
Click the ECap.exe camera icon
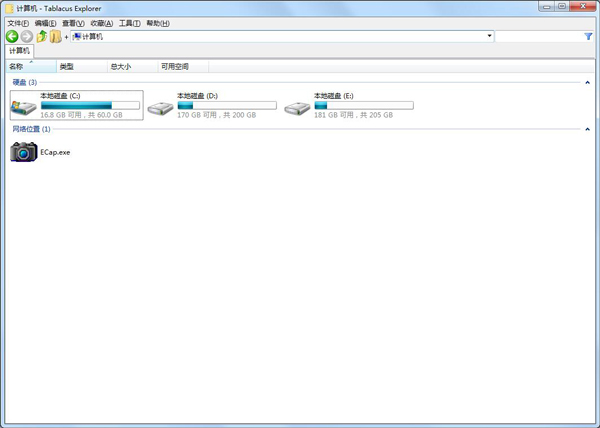pyautogui.click(x=24, y=152)
